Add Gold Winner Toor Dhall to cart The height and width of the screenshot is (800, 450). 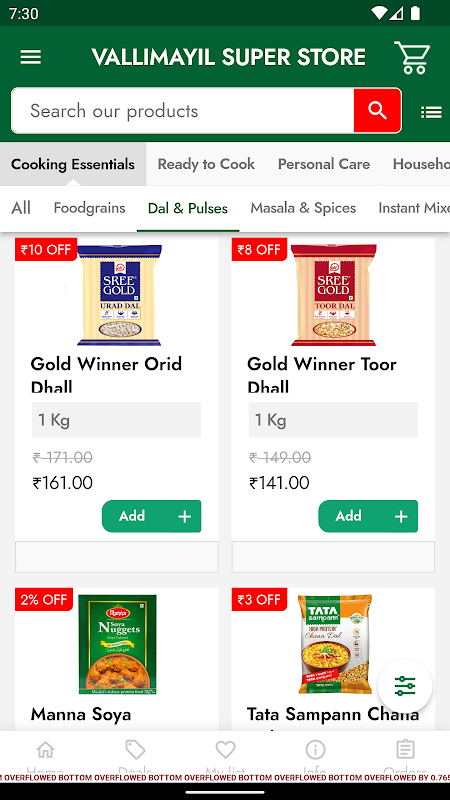(x=368, y=516)
